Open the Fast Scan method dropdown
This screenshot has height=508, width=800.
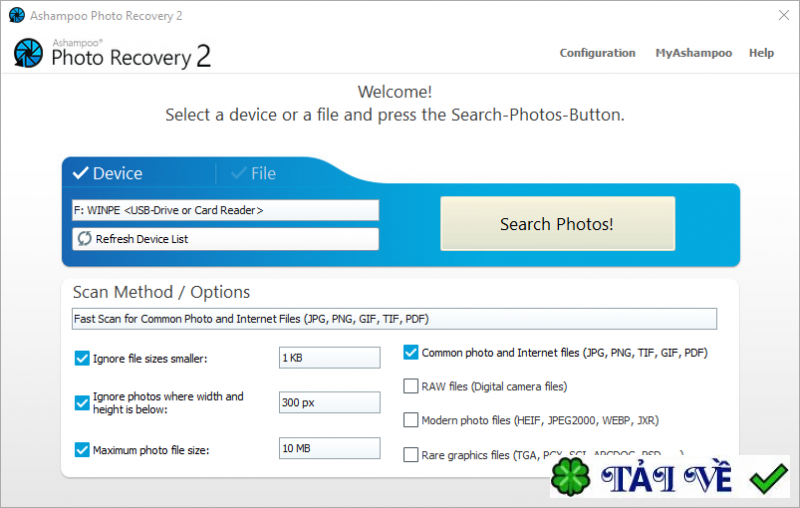point(394,319)
